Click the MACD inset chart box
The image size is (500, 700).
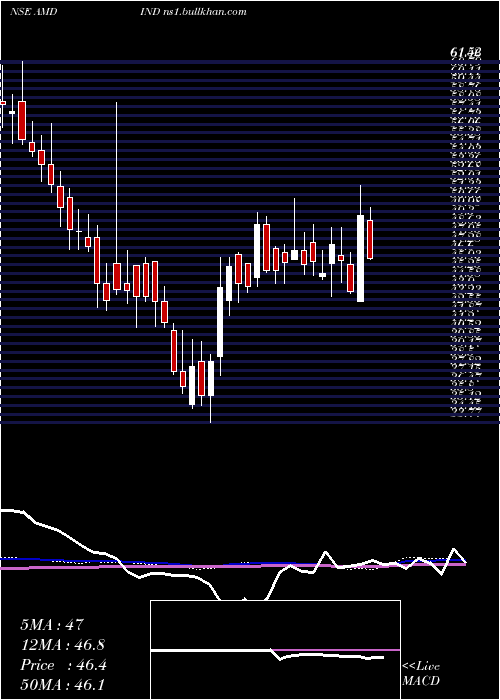tap(275, 650)
